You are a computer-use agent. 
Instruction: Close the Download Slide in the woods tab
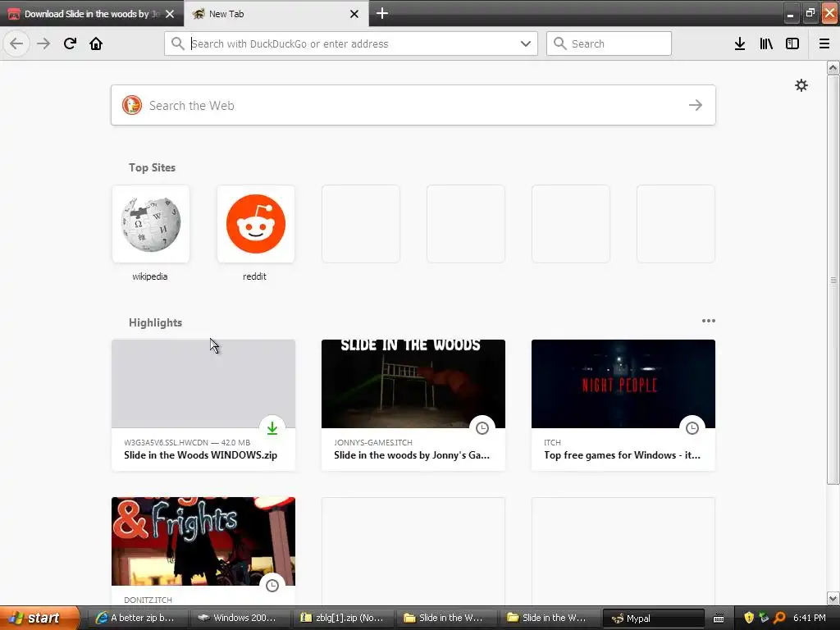[170, 14]
